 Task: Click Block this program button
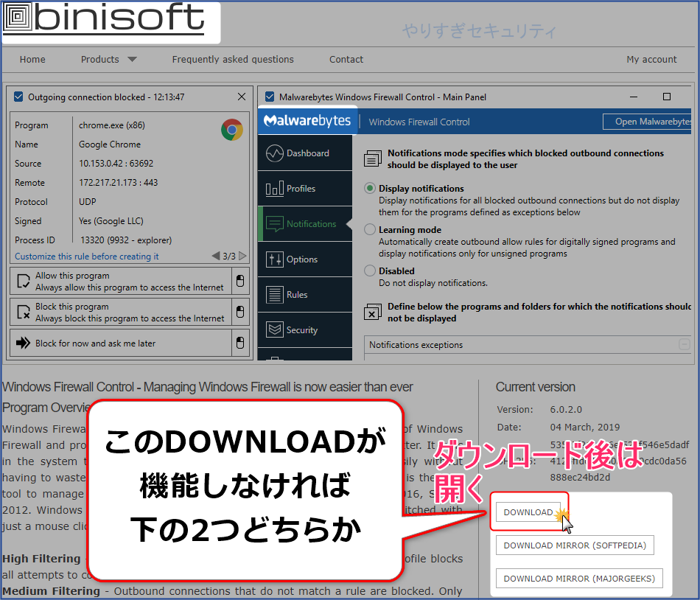click(x=121, y=312)
